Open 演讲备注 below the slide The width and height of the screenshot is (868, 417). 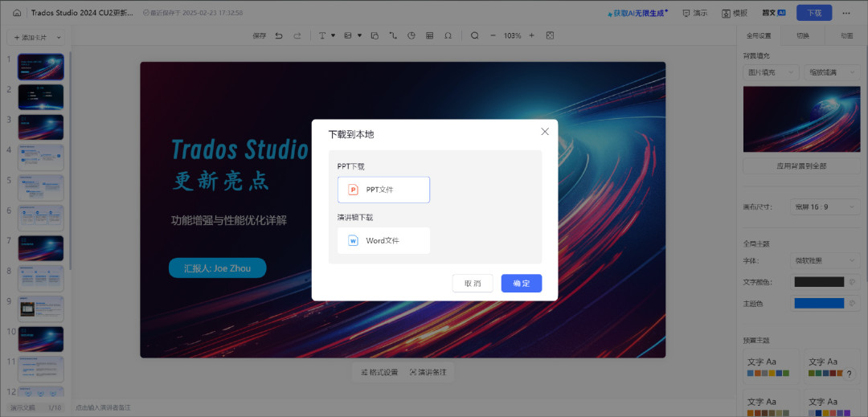click(x=428, y=372)
